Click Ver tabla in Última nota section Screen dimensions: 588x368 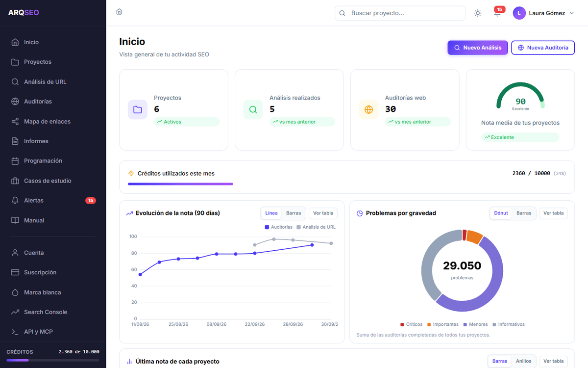pyautogui.click(x=554, y=361)
